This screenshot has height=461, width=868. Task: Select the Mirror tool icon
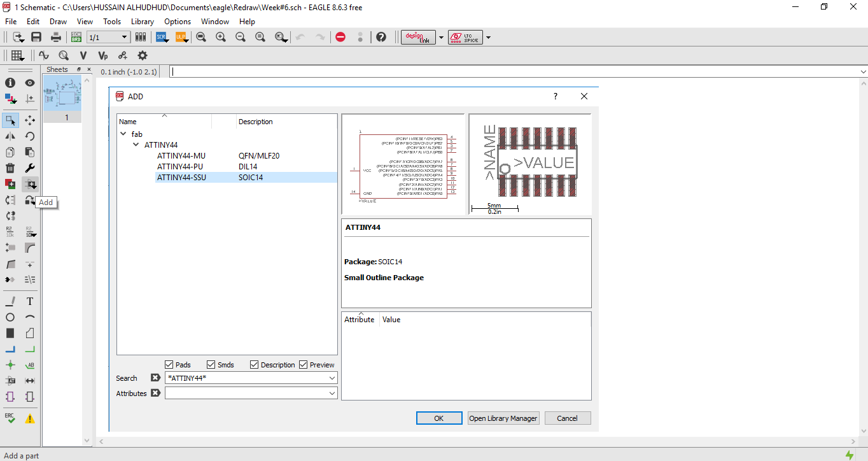[x=10, y=136]
